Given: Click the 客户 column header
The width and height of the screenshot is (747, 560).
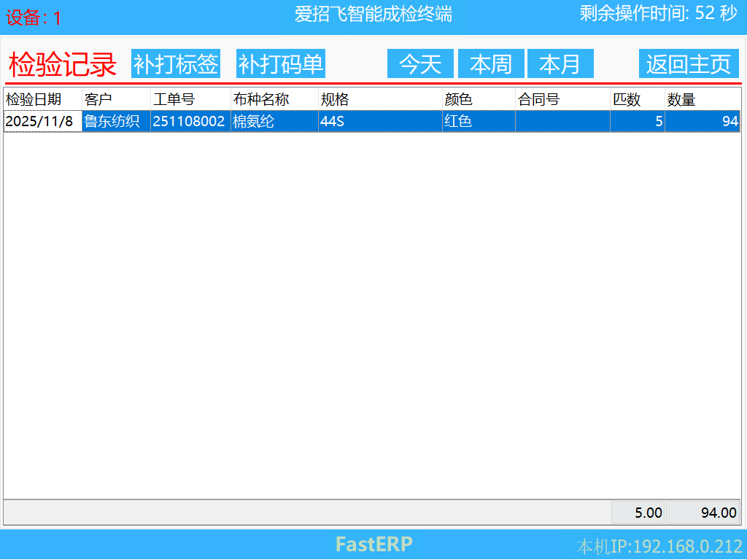Looking at the screenshot, I should pyautogui.click(x=116, y=99).
